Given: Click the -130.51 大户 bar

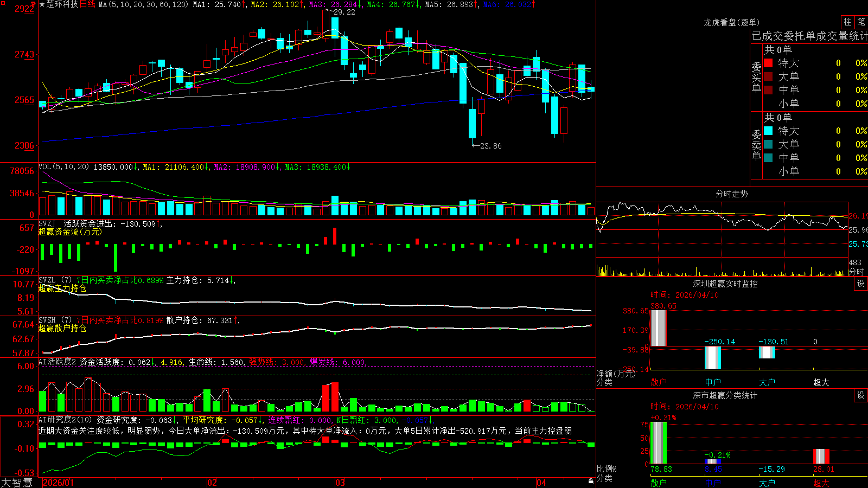Looking at the screenshot, I should point(767,352).
